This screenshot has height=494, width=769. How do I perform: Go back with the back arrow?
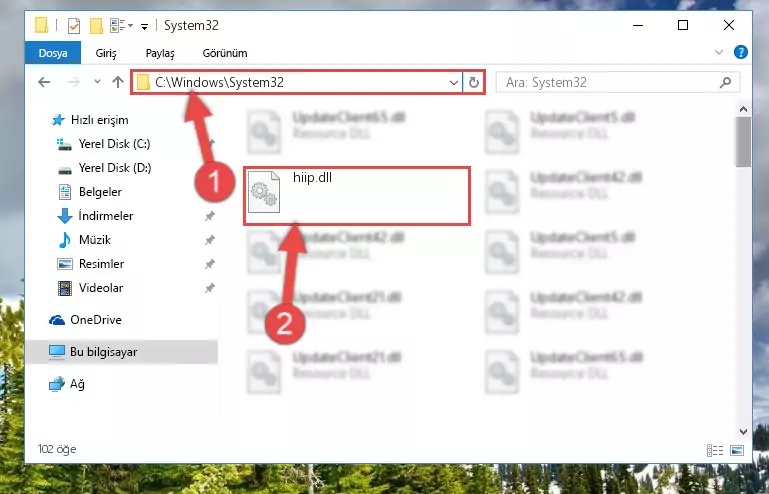(44, 82)
